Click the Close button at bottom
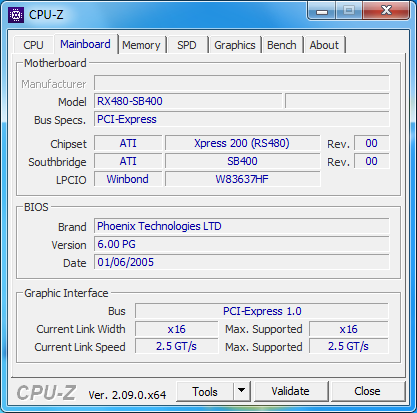This screenshot has width=417, height=413. click(x=367, y=392)
